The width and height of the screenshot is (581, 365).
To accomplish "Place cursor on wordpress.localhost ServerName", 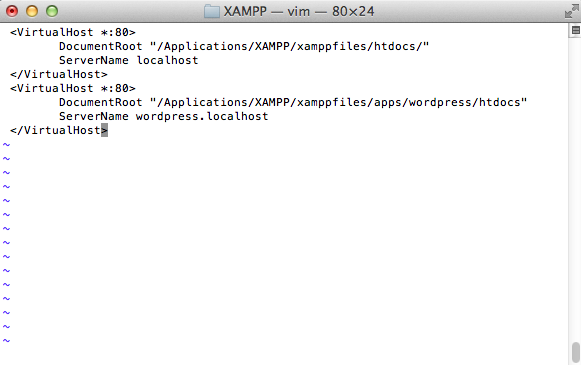I will pyautogui.click(x=202, y=116).
